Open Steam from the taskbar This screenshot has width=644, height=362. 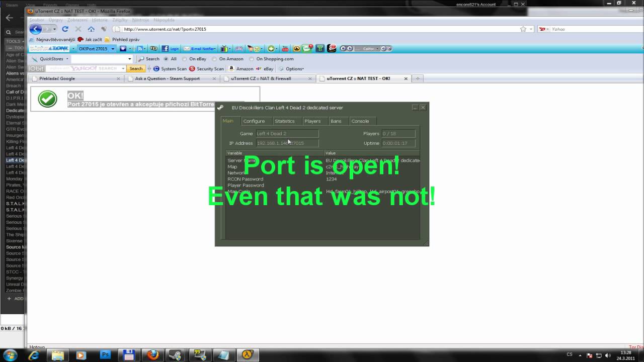176,355
